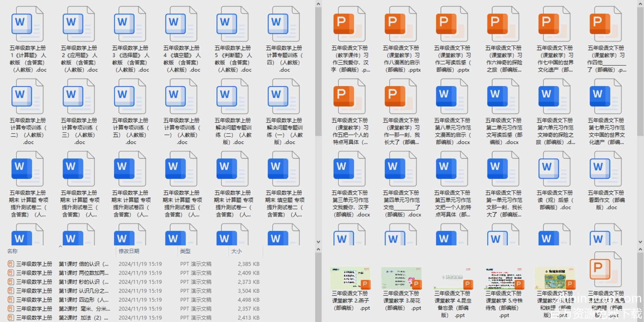Select the 4.昆虫备忘录 presentation thumbnail
Screen dimensions: 644x322
point(452,278)
